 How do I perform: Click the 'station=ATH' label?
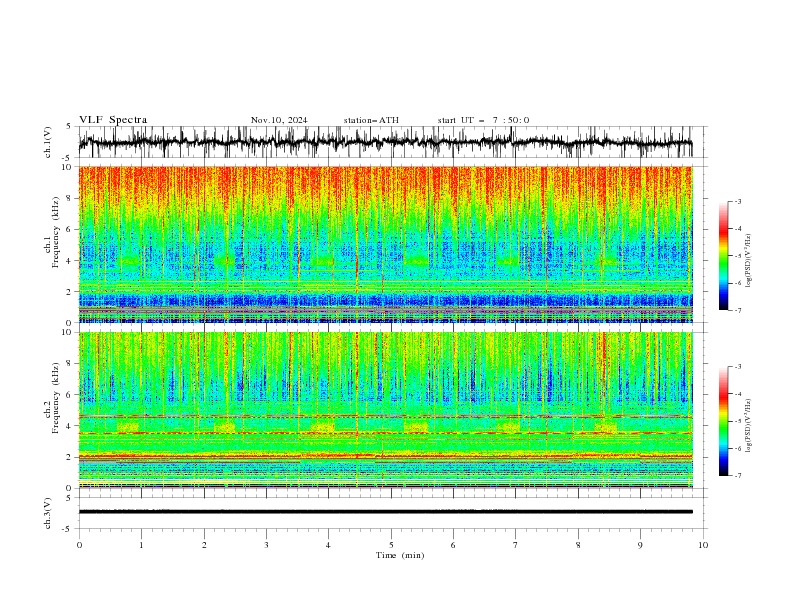371,120
